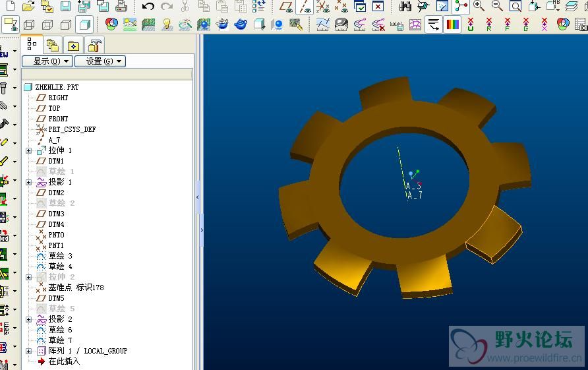
Task: Open the color appearance gallery near the wireframe icons
Action: (x=111, y=25)
